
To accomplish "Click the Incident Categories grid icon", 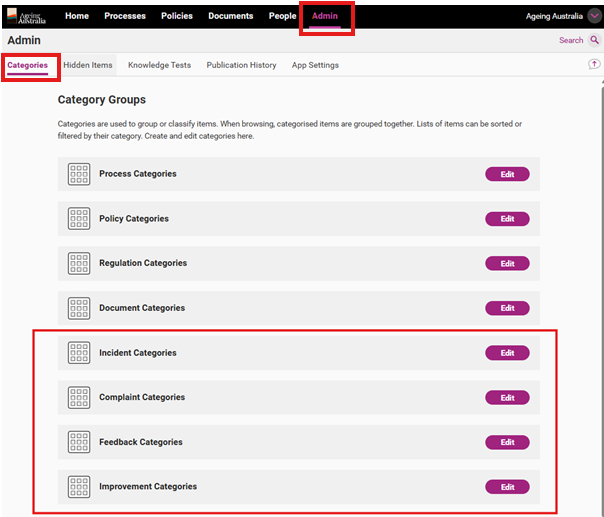I will (79, 353).
